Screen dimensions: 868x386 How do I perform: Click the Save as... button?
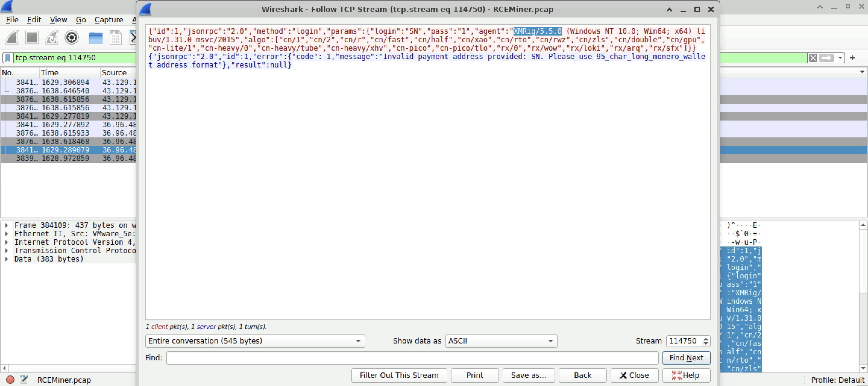coord(528,375)
